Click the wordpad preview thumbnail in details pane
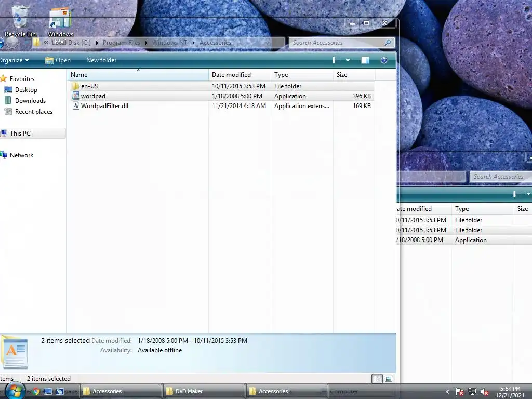The height and width of the screenshot is (399, 532). point(14,353)
